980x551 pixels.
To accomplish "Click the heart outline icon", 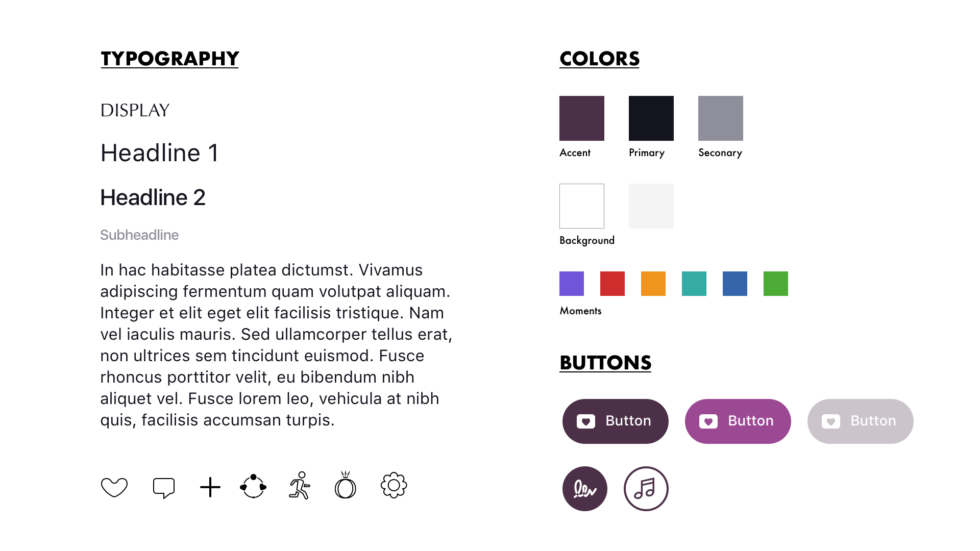I will point(114,487).
